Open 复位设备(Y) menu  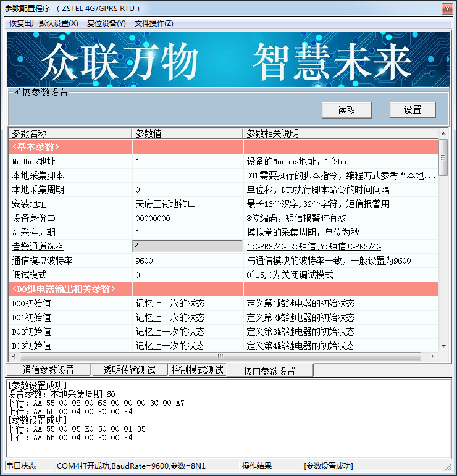pyautogui.click(x=106, y=23)
